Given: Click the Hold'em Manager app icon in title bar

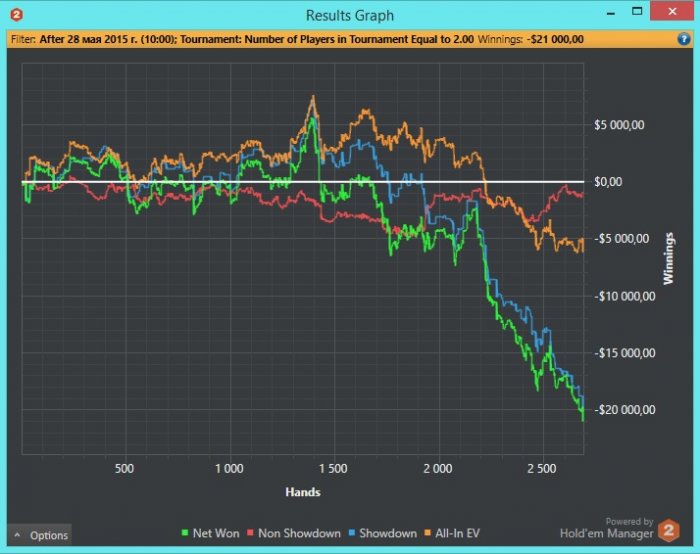Looking at the screenshot, I should (x=15, y=15).
